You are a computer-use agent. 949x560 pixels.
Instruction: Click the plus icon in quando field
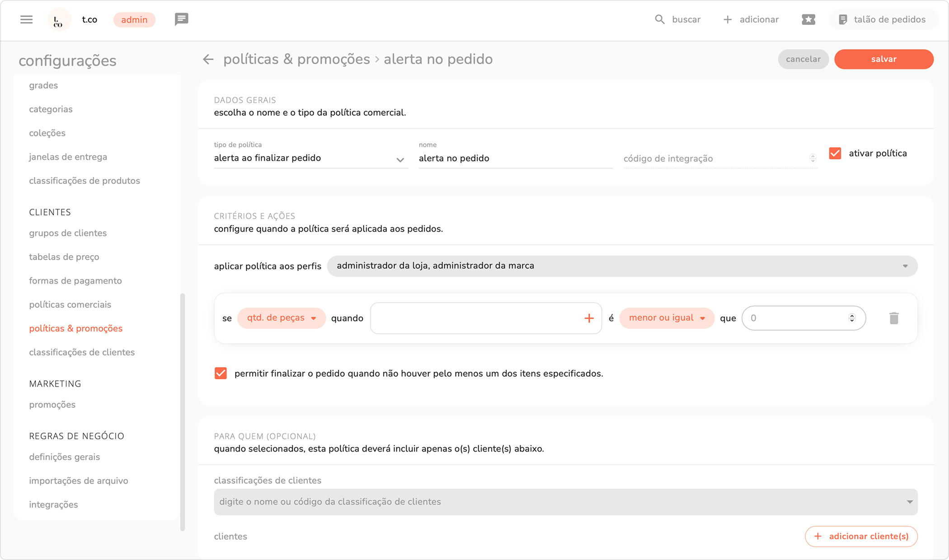tap(588, 318)
